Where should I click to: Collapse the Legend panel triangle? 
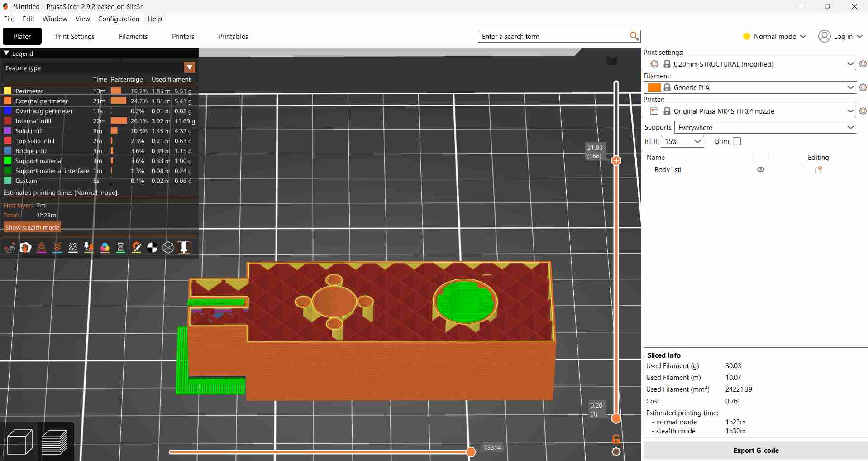7,53
